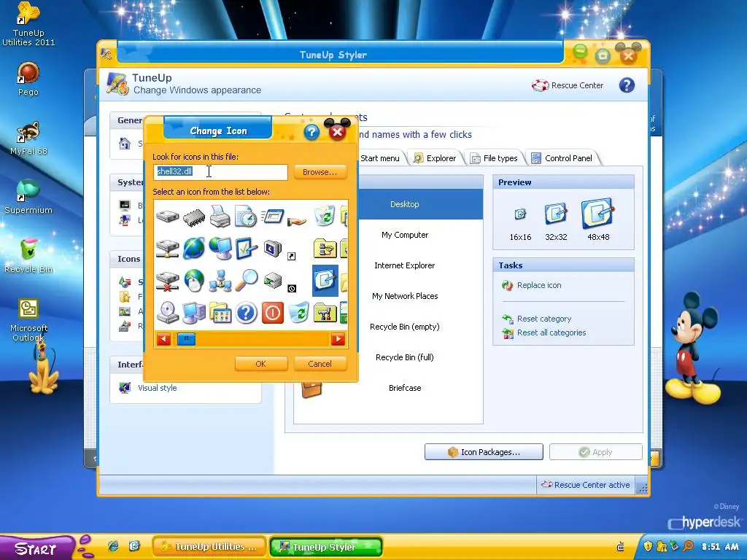Choose the checkmark with pencil icon

(x=247, y=248)
